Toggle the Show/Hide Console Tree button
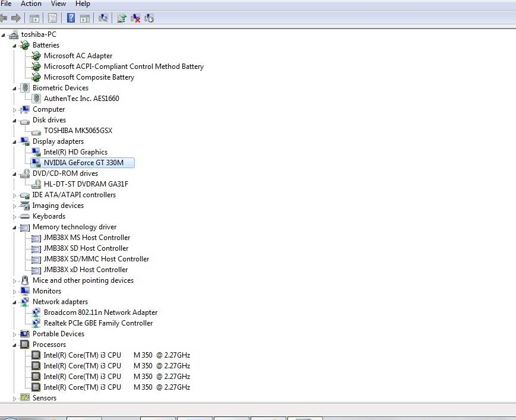The height and width of the screenshot is (420, 516). tap(34, 18)
